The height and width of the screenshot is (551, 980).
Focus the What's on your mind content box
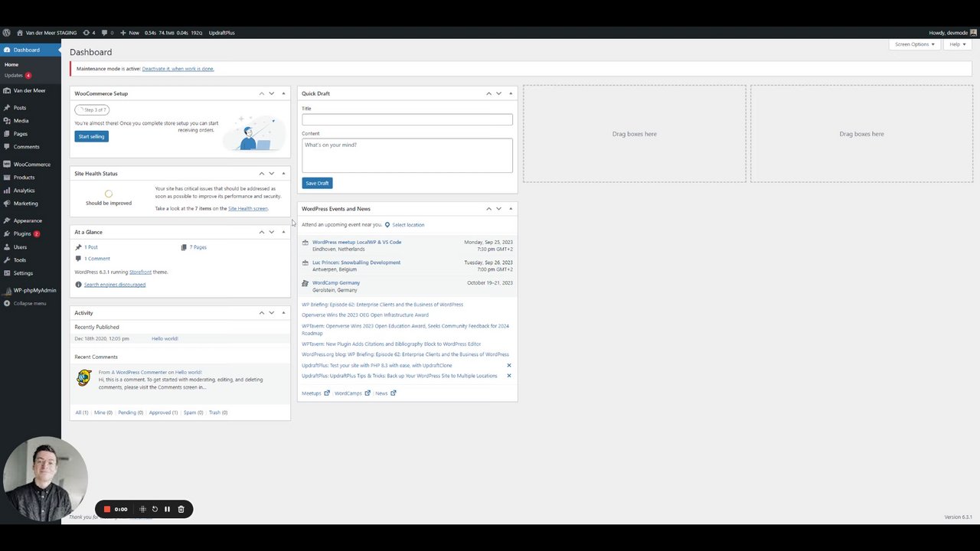[407, 155]
